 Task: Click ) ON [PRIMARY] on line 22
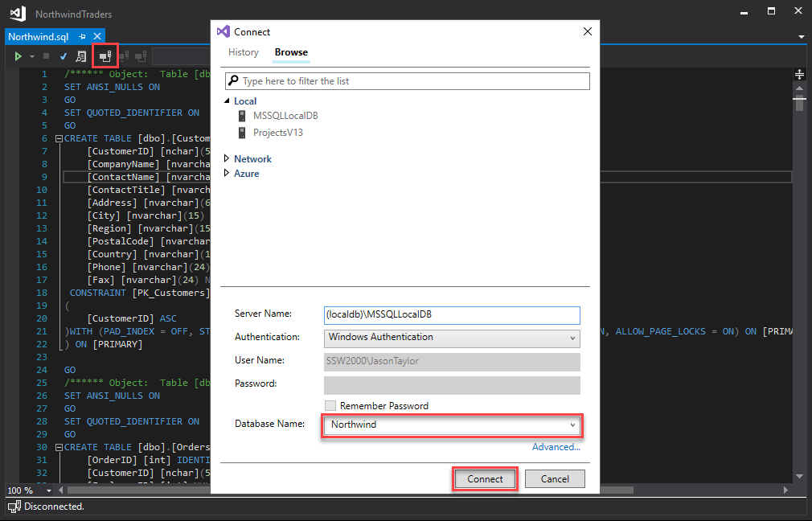[x=104, y=344]
